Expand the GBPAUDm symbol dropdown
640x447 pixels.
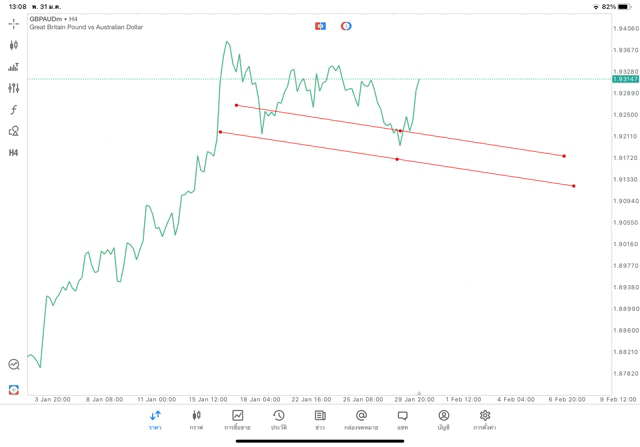coord(50,18)
